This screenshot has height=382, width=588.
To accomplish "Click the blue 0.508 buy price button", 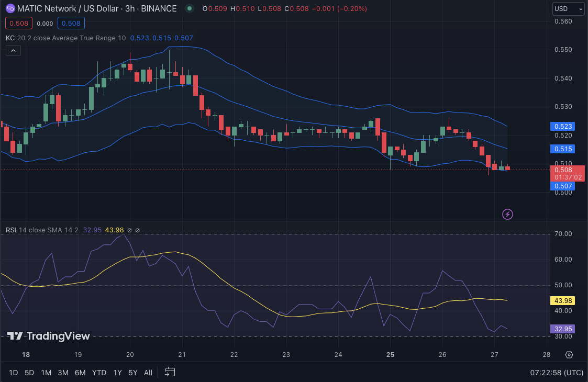I will click(71, 23).
